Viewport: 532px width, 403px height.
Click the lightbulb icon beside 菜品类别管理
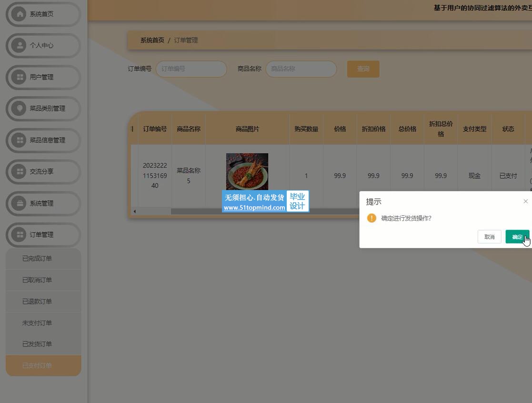click(x=20, y=109)
